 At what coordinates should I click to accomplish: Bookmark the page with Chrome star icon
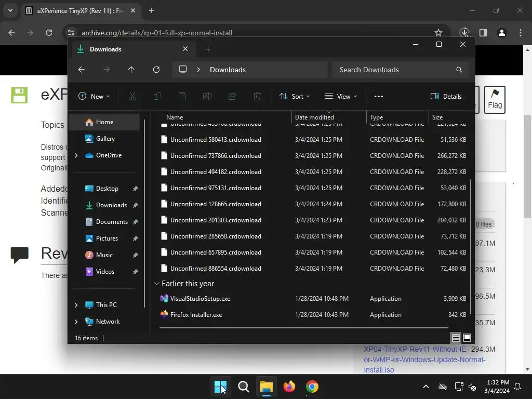click(x=438, y=33)
